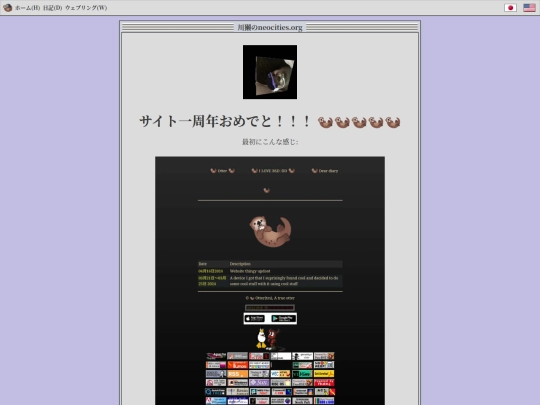Open the old site screenshot image
Screen dimensions: 540x405
point(270,281)
